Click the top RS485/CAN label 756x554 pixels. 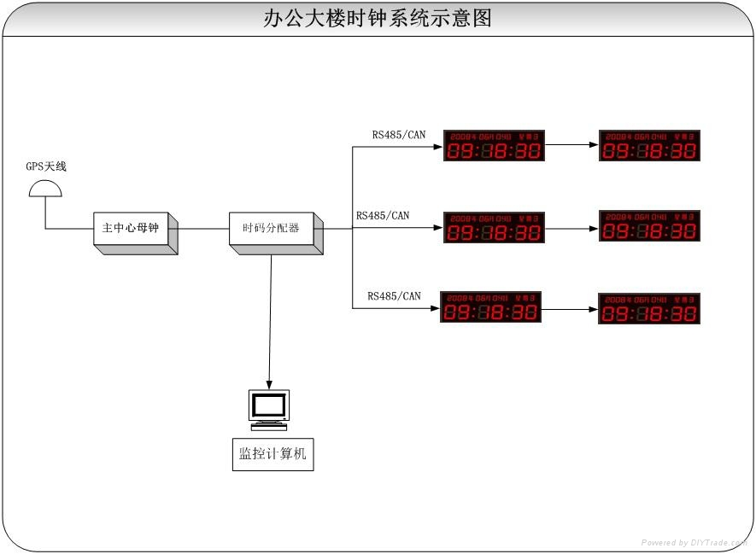point(399,135)
